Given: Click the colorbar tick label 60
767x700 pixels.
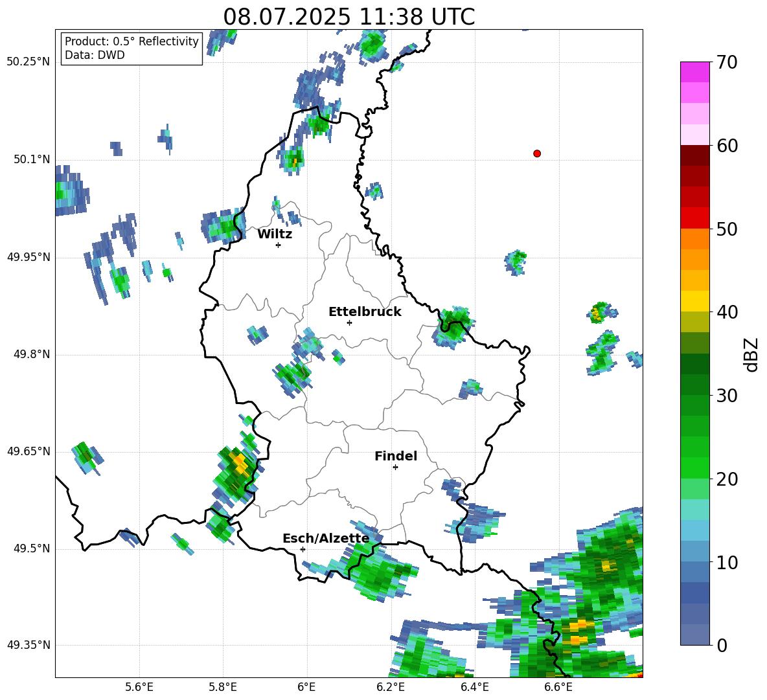Looking at the screenshot, I should pyautogui.click(x=727, y=146).
